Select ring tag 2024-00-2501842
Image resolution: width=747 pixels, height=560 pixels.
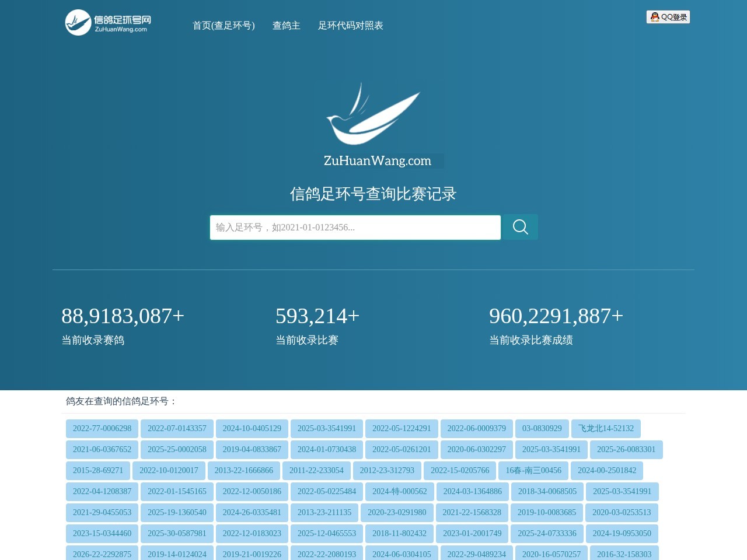[607, 471]
